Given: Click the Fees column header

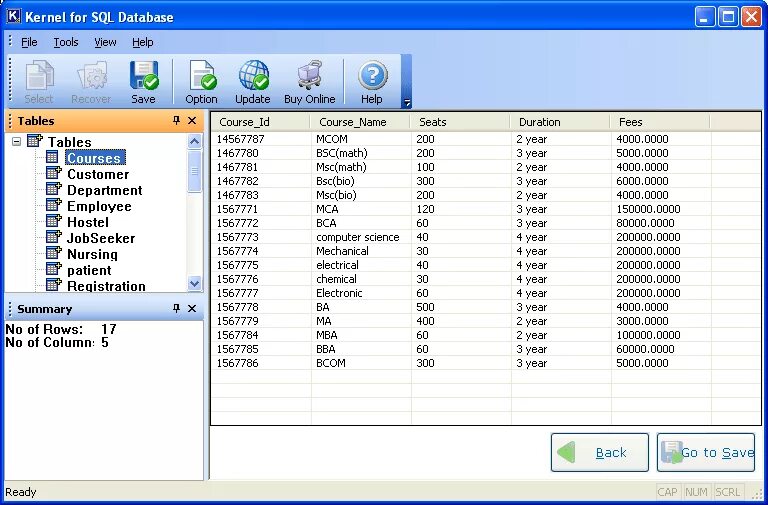Looking at the screenshot, I should [x=660, y=122].
